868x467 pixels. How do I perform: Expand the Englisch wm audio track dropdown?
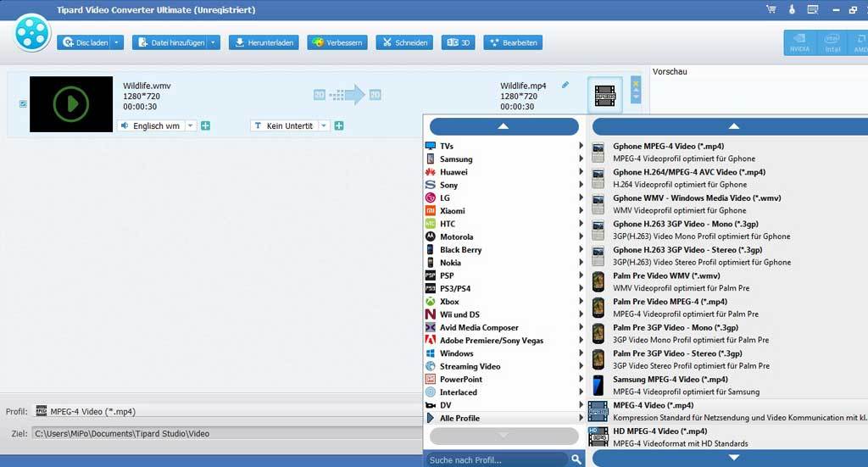191,125
